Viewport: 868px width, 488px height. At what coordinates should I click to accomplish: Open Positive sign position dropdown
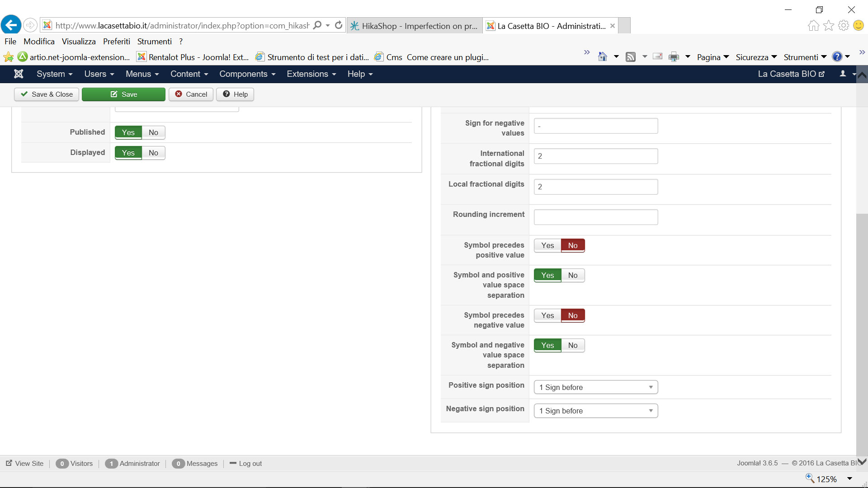pyautogui.click(x=595, y=387)
